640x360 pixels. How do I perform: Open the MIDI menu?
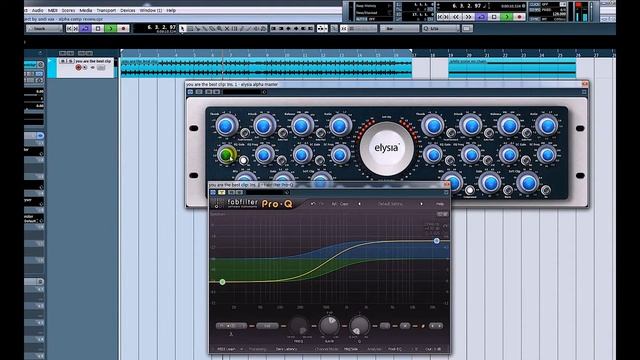(x=53, y=10)
